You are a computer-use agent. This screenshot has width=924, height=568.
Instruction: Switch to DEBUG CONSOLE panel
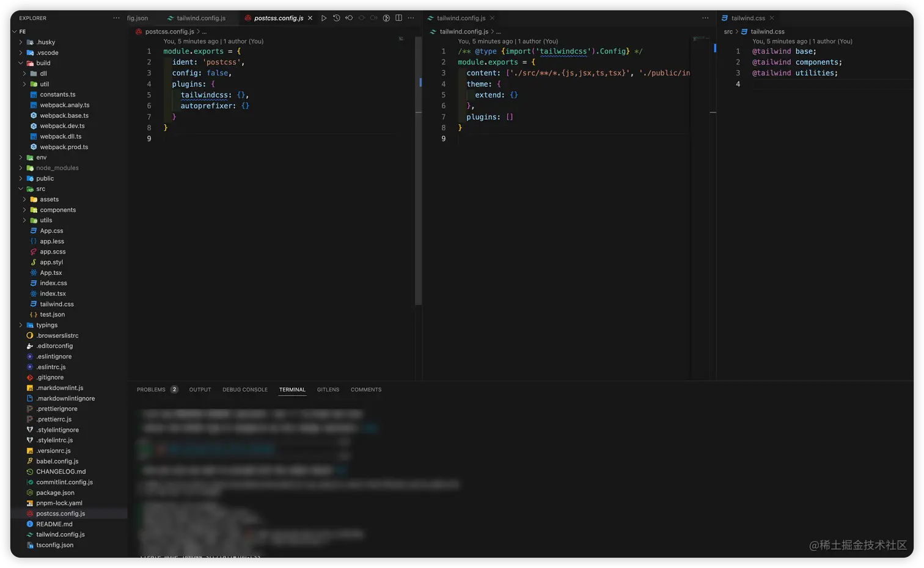click(245, 390)
